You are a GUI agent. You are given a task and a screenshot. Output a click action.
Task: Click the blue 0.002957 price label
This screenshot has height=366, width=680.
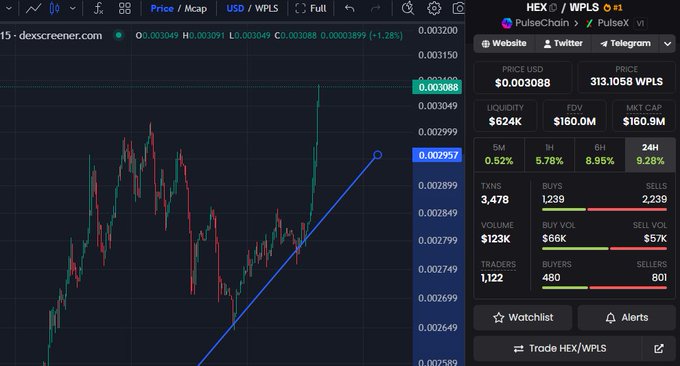pyautogui.click(x=437, y=155)
